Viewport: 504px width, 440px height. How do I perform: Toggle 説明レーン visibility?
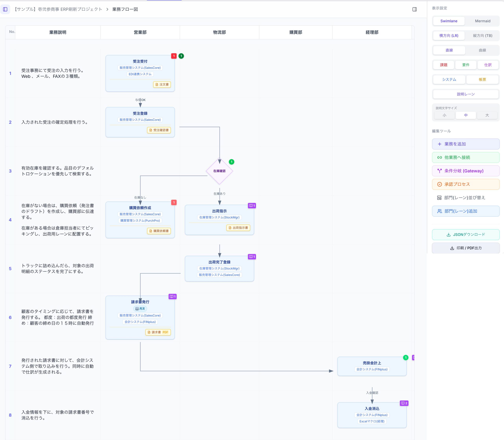click(x=465, y=94)
